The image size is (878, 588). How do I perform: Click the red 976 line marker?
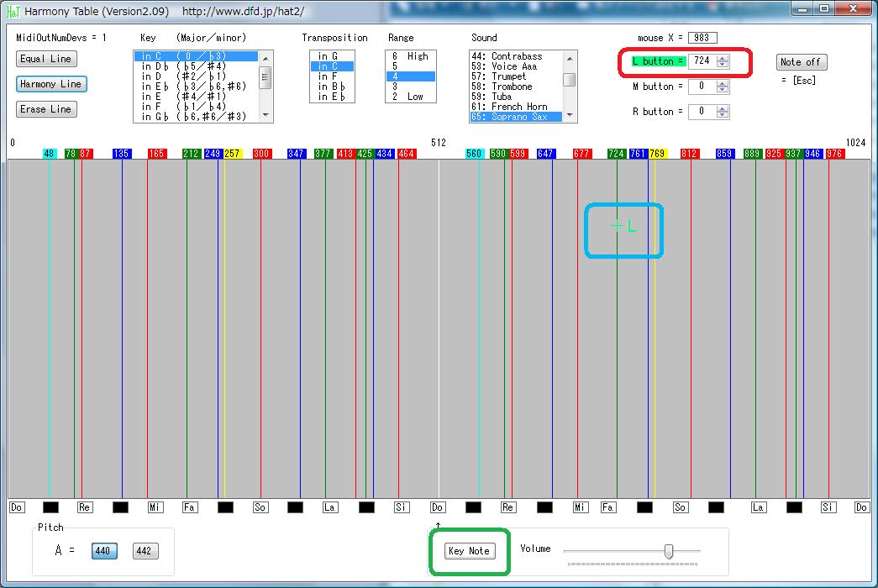click(x=835, y=154)
